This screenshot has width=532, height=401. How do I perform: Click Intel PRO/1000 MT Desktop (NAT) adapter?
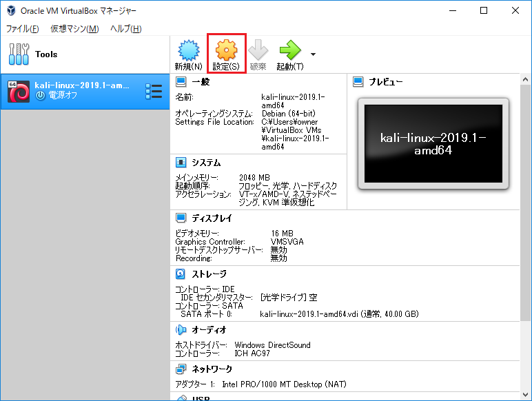coord(285,384)
